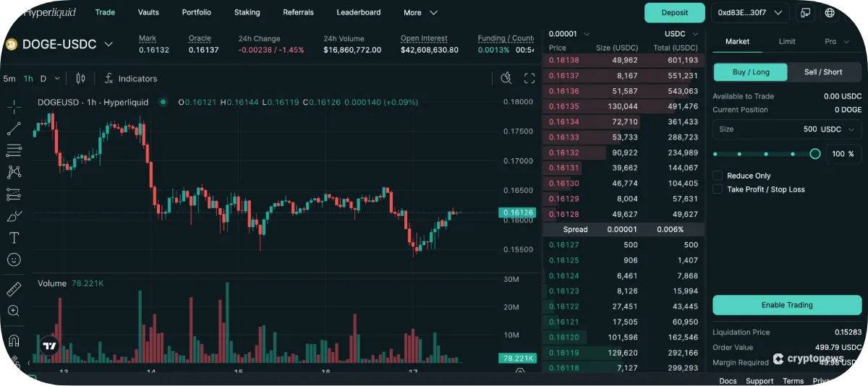Select the trend line drawing tool
Image resolution: width=868 pixels, height=386 pixels.
point(14,129)
